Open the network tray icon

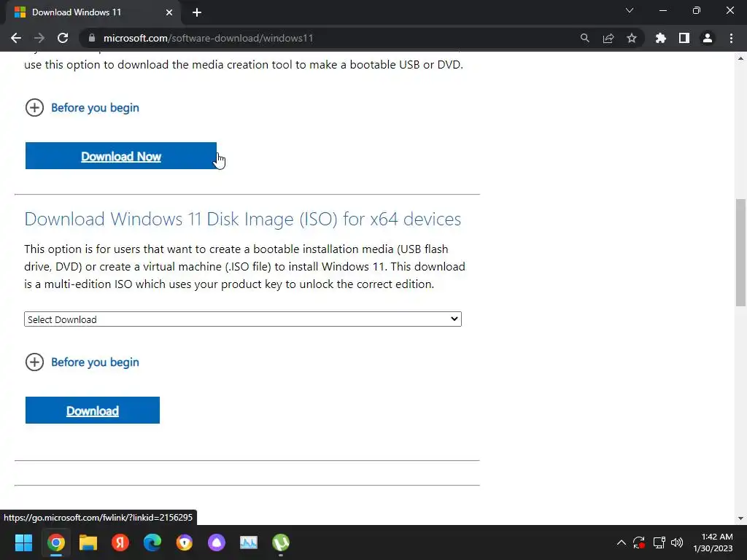pyautogui.click(x=659, y=542)
